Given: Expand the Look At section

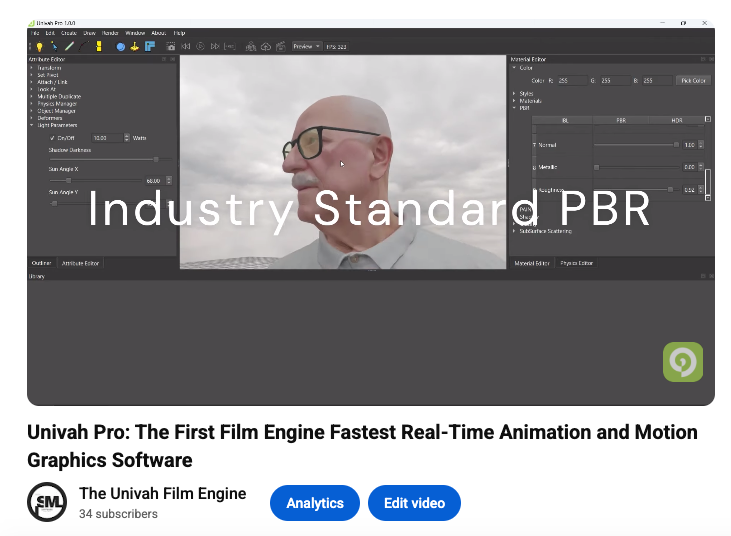Looking at the screenshot, I should tap(32, 89).
